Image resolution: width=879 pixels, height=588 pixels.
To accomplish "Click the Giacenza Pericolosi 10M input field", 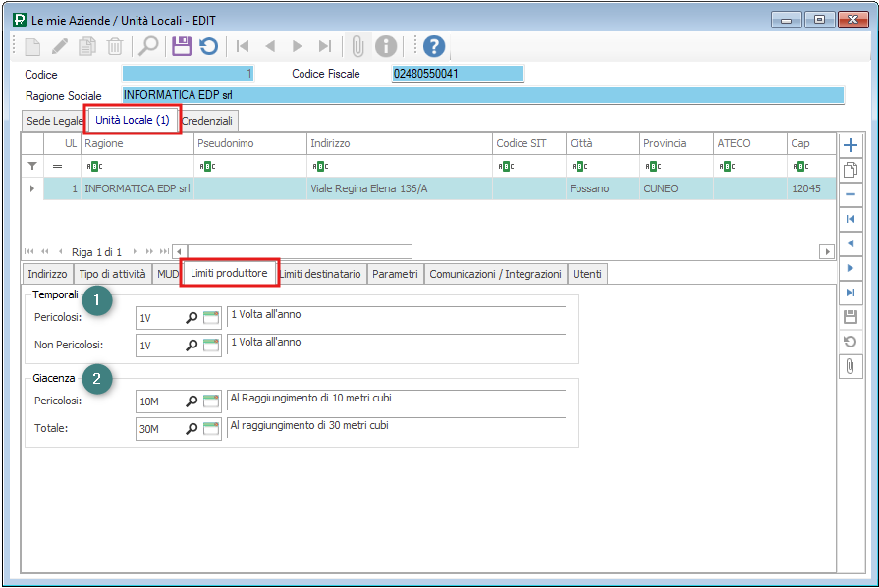I will (159, 401).
